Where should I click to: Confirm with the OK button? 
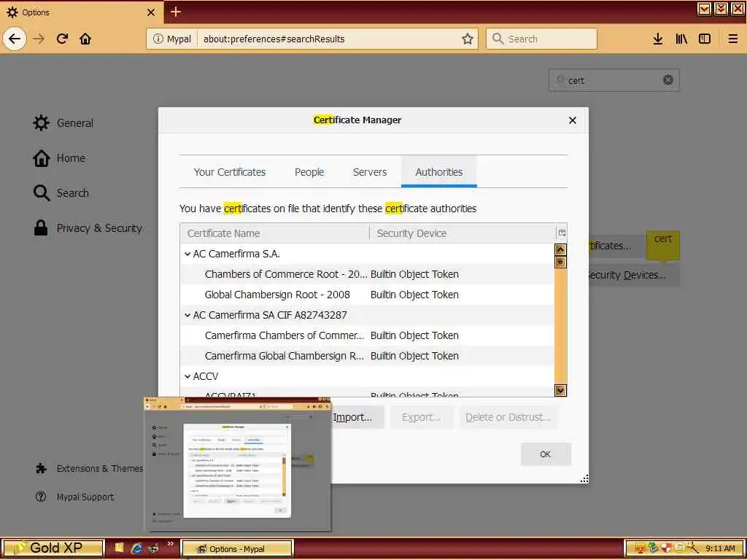point(546,454)
